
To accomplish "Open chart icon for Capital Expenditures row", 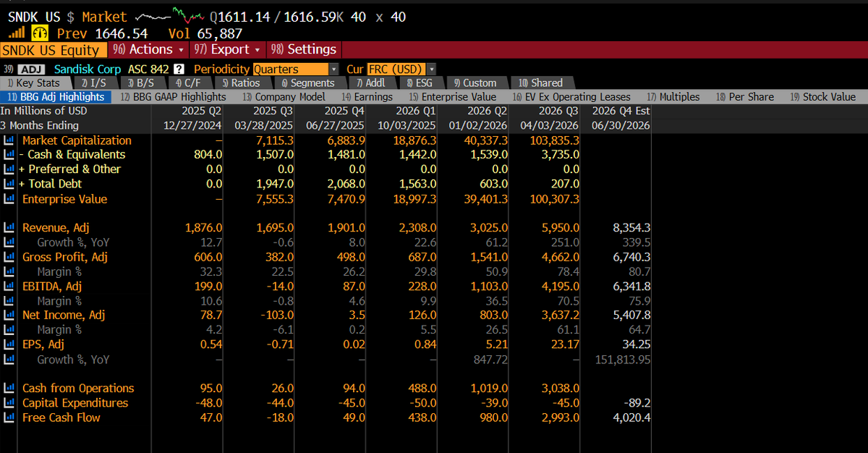I will click(x=9, y=403).
